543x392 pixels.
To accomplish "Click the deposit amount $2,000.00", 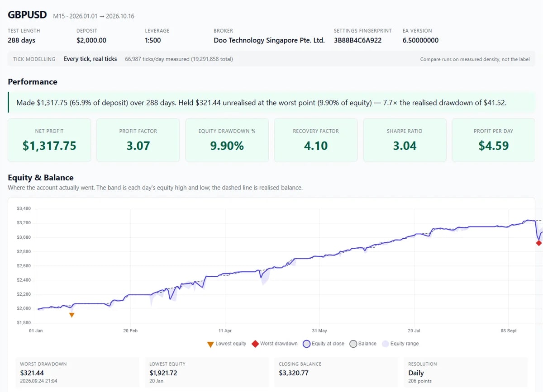I will [91, 40].
